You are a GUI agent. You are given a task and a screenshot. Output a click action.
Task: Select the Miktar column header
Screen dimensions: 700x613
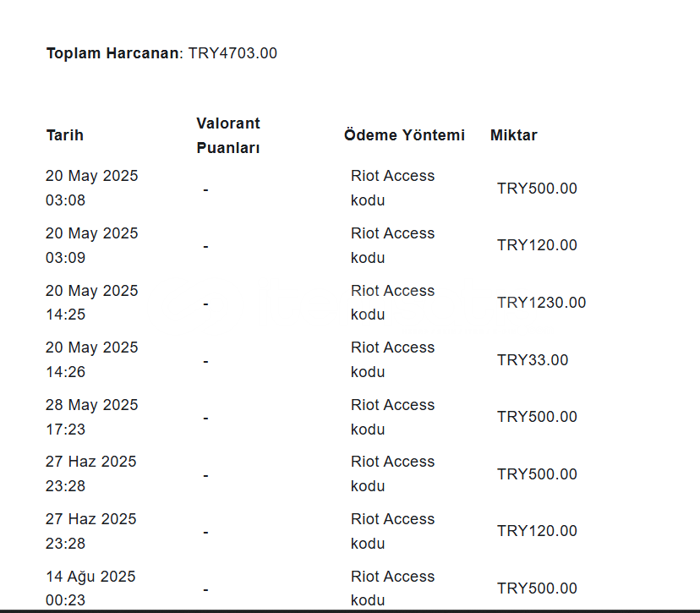[x=513, y=135]
